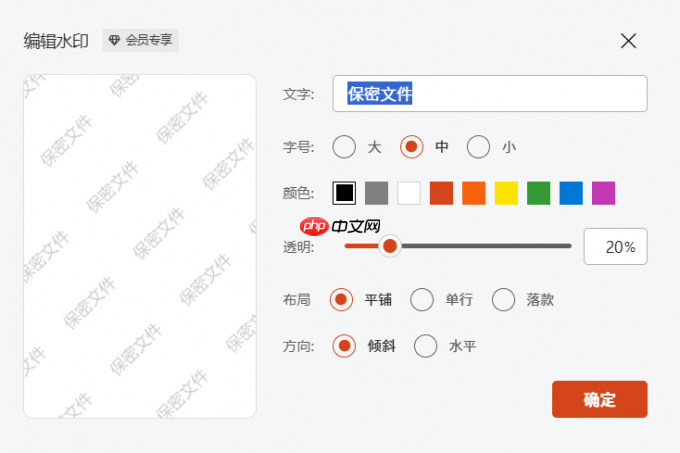
Task: Click the 颜色: label
Action: coord(298,193)
